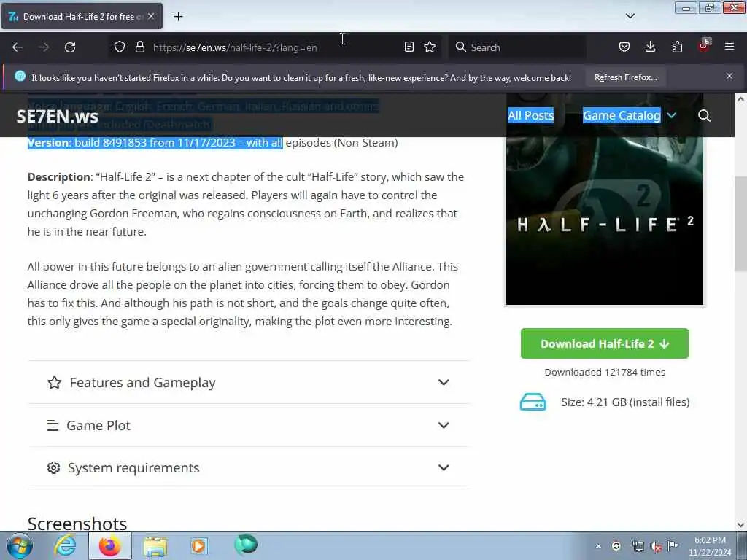Expand Features and Gameplay section
This screenshot has width=747, height=560.
pos(248,382)
